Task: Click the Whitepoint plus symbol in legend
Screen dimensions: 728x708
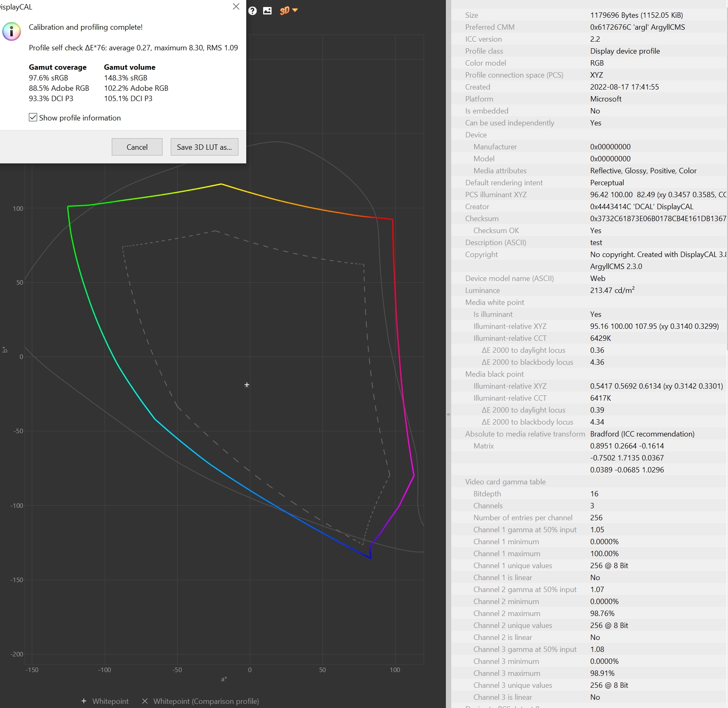Action: (84, 701)
